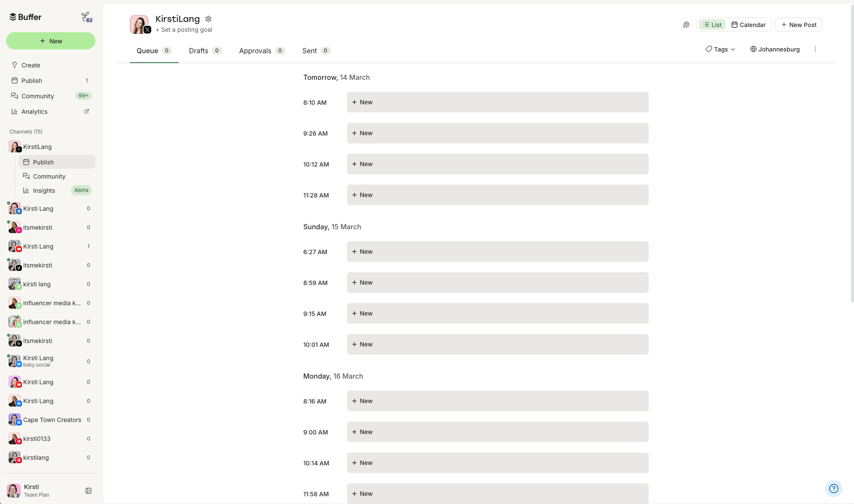Screen dimensions: 854x504
Task: Switch to Calendar view
Action: (x=748, y=24)
